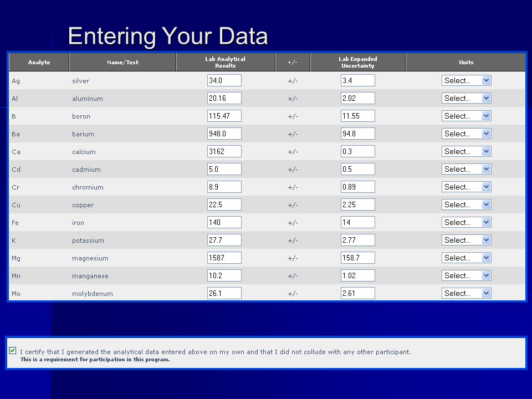Image resolution: width=532 pixels, height=399 pixels.
Task: Click silver analytical result field 34.0
Action: tap(224, 80)
